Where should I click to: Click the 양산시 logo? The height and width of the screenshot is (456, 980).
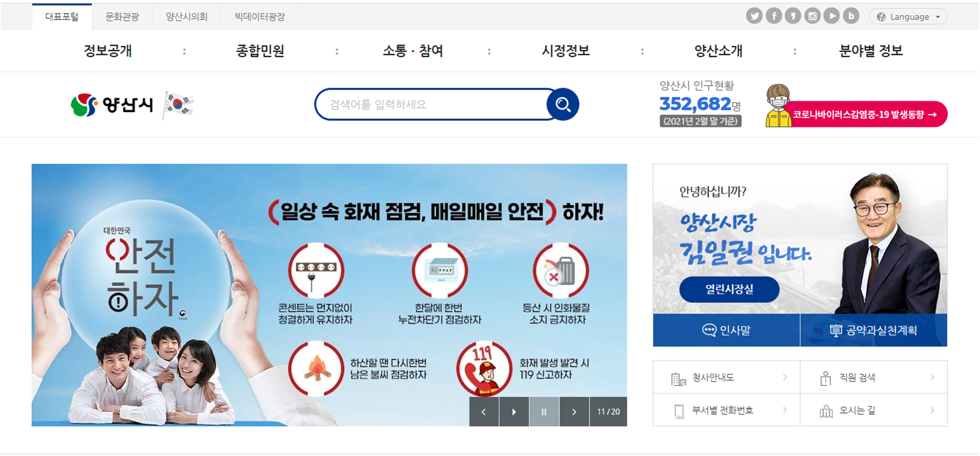[112, 105]
